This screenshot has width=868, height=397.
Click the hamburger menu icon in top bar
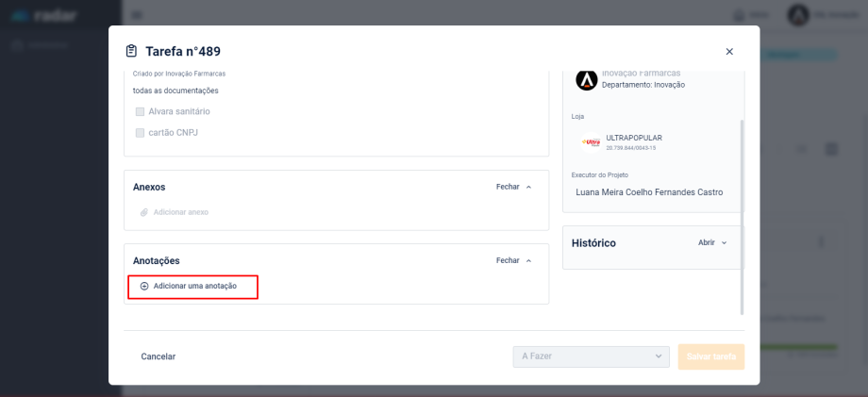(x=138, y=15)
